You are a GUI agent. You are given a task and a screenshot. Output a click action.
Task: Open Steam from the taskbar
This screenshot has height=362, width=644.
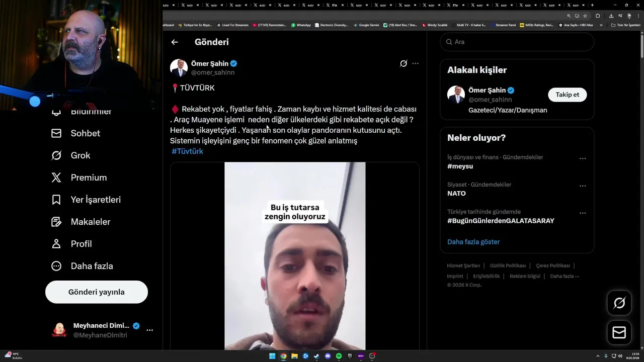316,356
